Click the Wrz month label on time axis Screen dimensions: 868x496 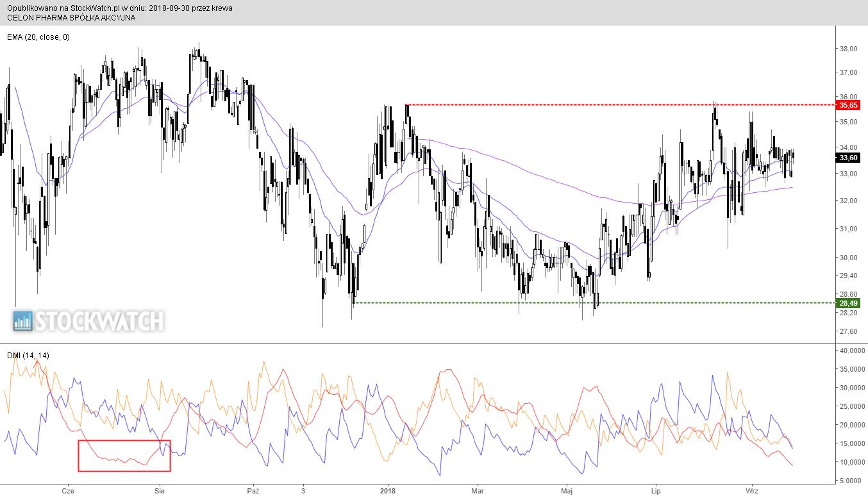[751, 491]
